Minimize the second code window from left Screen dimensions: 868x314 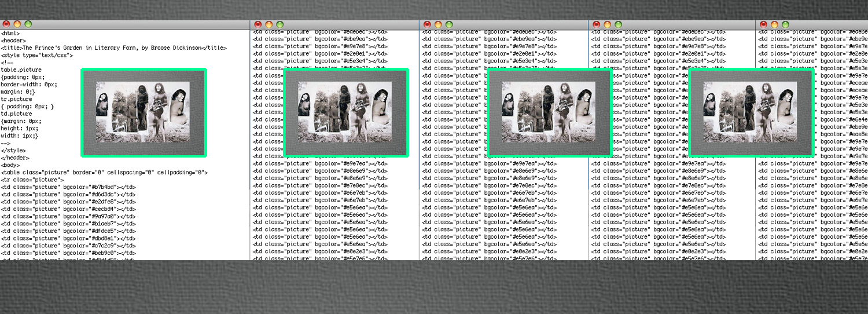[x=269, y=24]
